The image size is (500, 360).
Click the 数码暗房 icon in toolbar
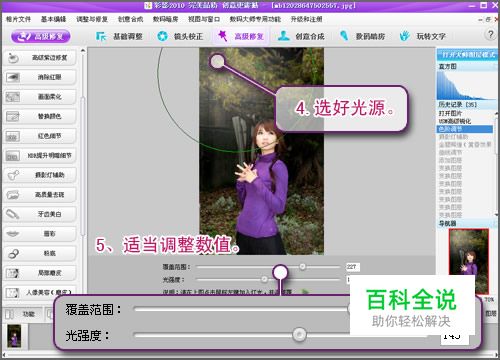coord(344,36)
